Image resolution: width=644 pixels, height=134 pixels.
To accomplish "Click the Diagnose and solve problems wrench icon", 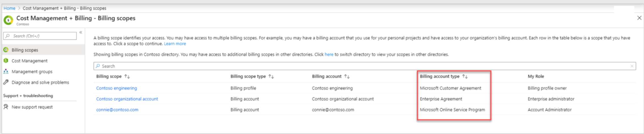I will pos(6,82).
